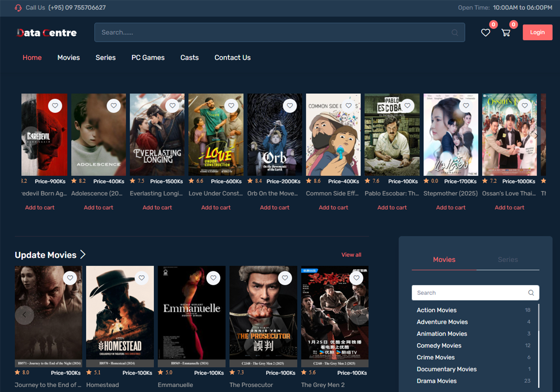
Task: Favorite the Pablo Escobar poster heart
Action: pos(407,105)
